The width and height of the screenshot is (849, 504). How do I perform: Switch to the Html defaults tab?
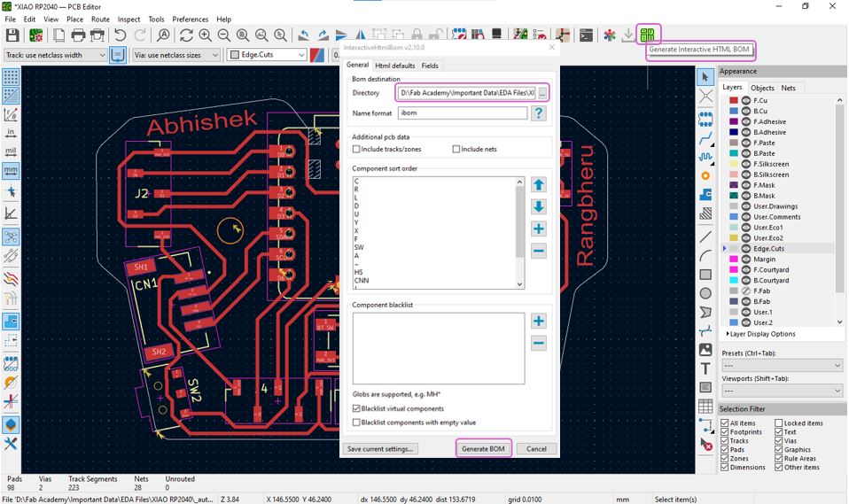394,66
